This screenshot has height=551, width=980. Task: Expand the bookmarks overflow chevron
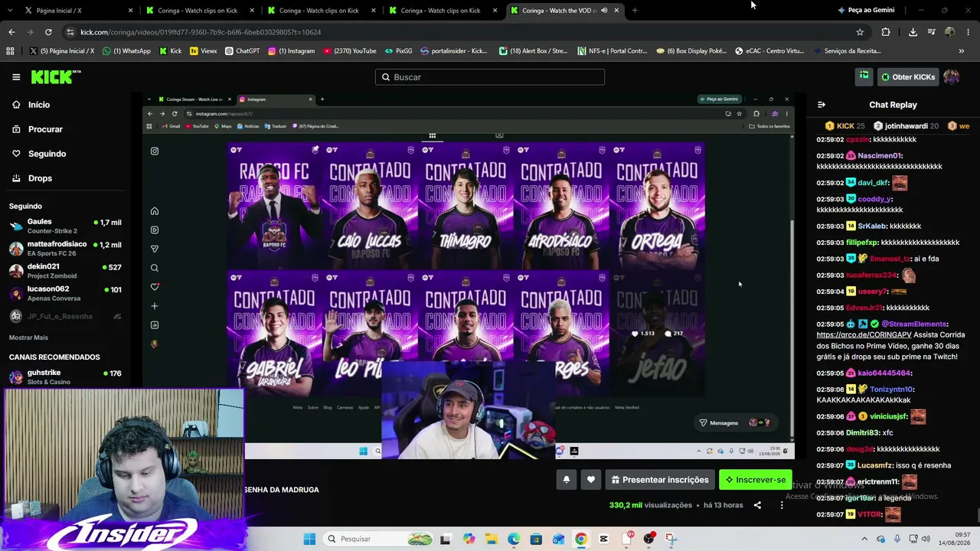[962, 51]
